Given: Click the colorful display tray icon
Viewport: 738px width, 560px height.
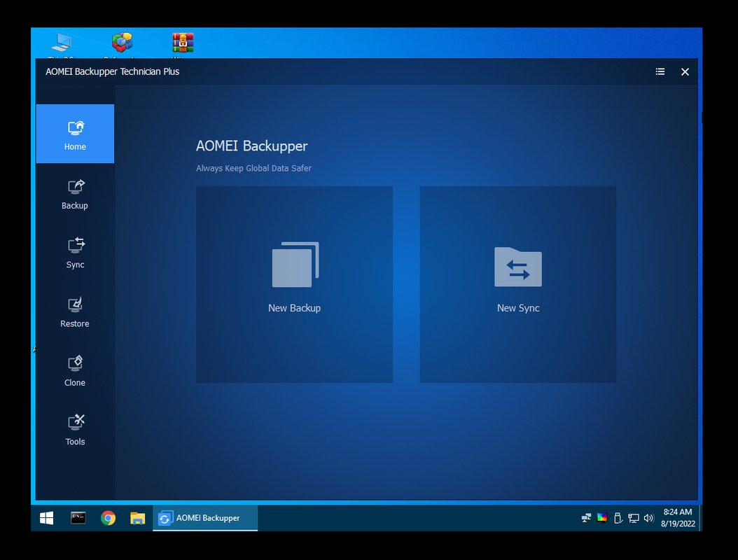Looking at the screenshot, I should (602, 518).
